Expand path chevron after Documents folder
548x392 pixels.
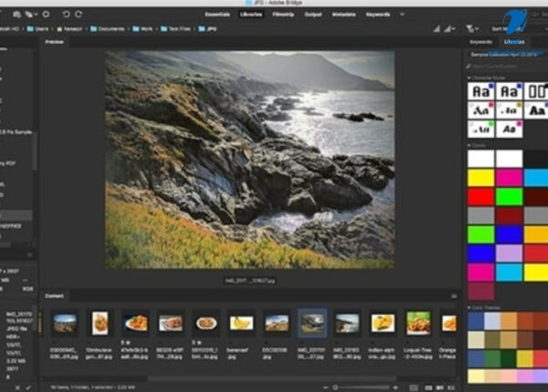pyautogui.click(x=128, y=29)
